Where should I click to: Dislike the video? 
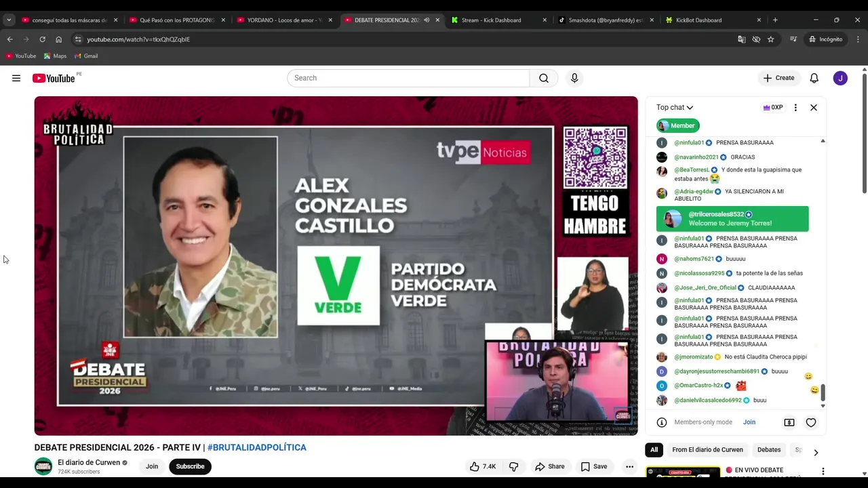point(513,466)
